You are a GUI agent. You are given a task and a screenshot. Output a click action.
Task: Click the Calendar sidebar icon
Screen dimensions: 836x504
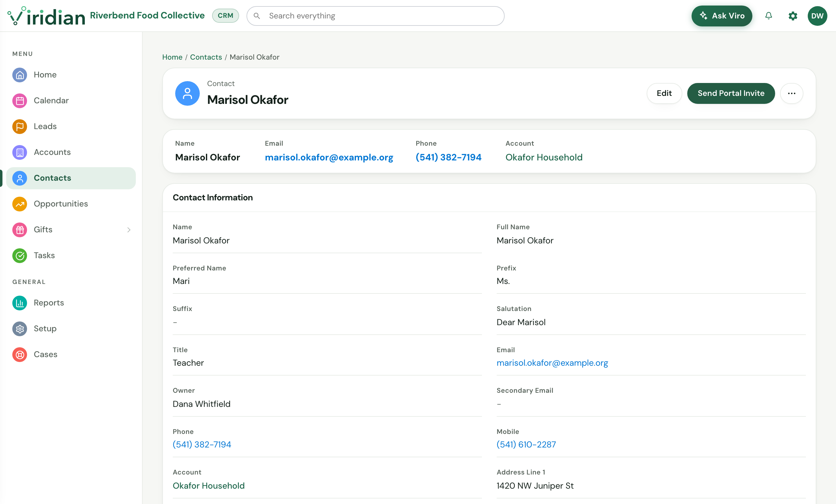(x=20, y=100)
